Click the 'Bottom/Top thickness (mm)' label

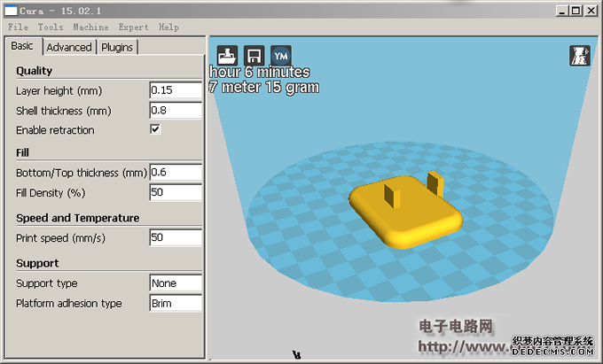coord(82,173)
